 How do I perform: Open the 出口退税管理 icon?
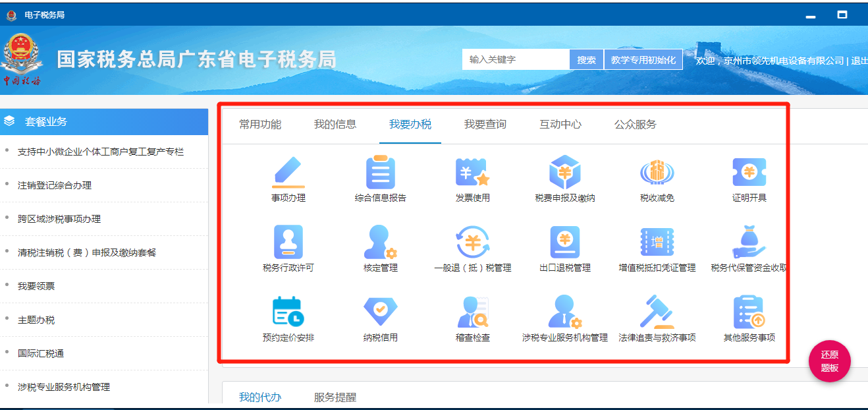(565, 242)
